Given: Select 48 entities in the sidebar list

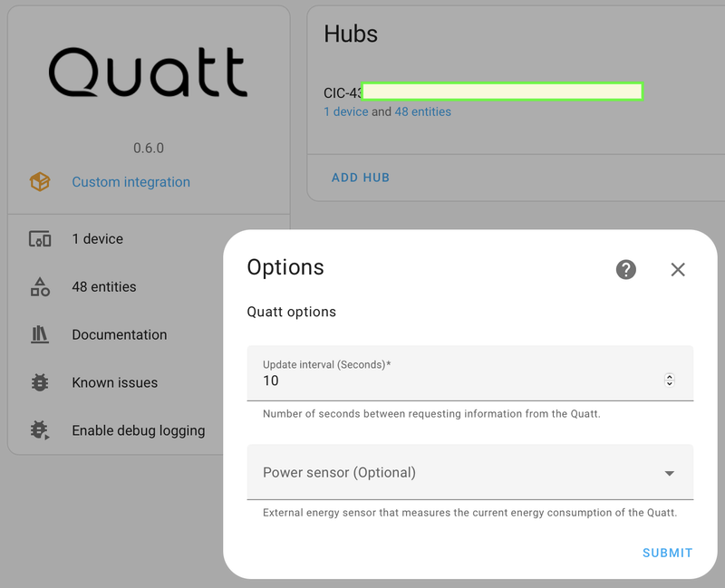Looking at the screenshot, I should tap(104, 287).
